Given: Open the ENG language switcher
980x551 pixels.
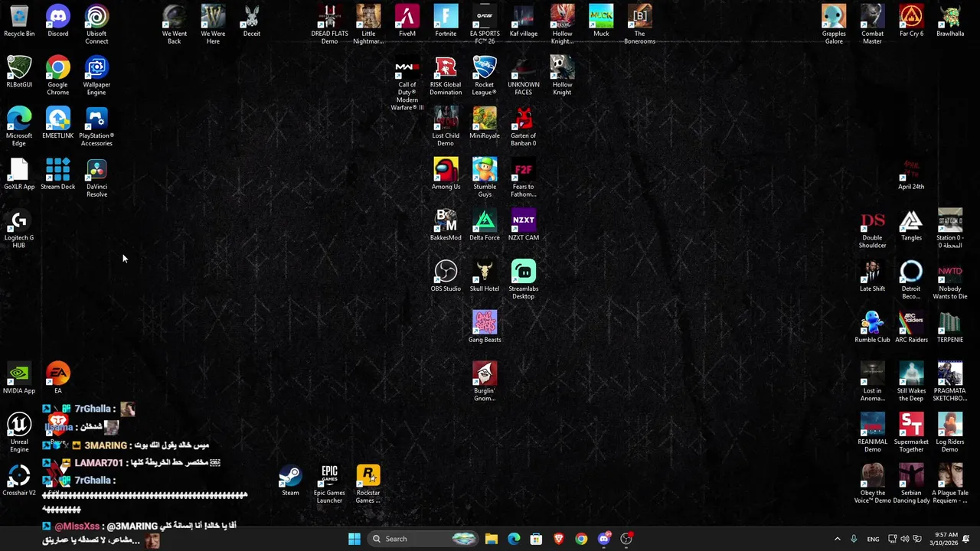Looking at the screenshot, I should point(873,539).
